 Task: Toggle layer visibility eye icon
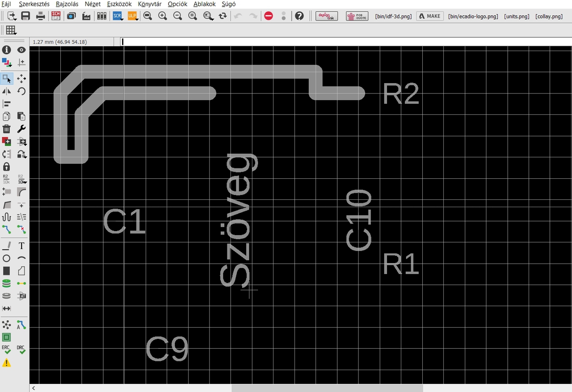click(21, 50)
